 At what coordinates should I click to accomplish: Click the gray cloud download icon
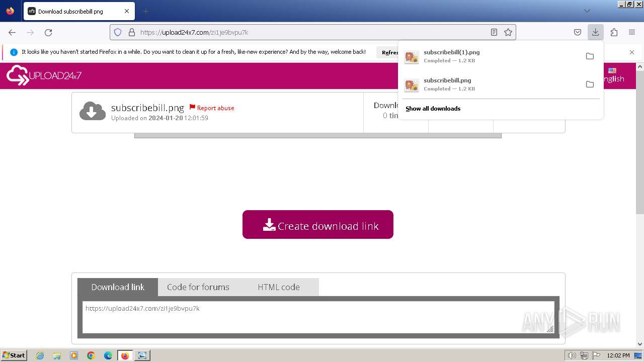[92, 111]
